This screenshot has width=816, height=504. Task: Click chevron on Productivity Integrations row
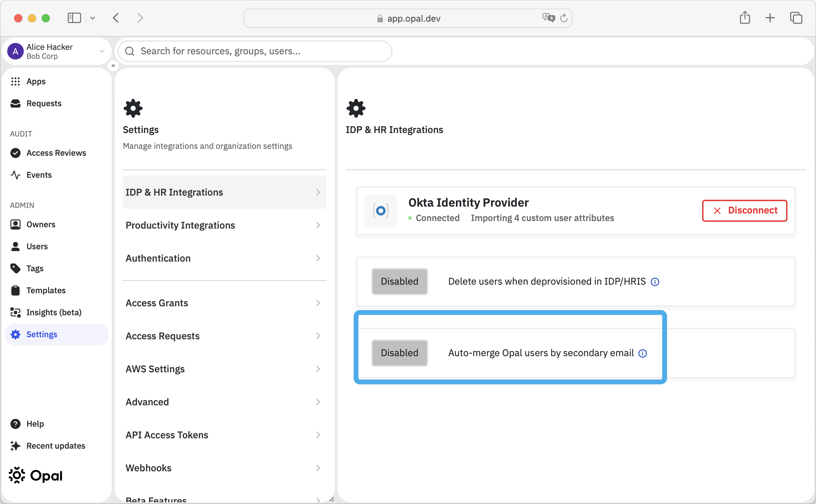click(x=318, y=225)
